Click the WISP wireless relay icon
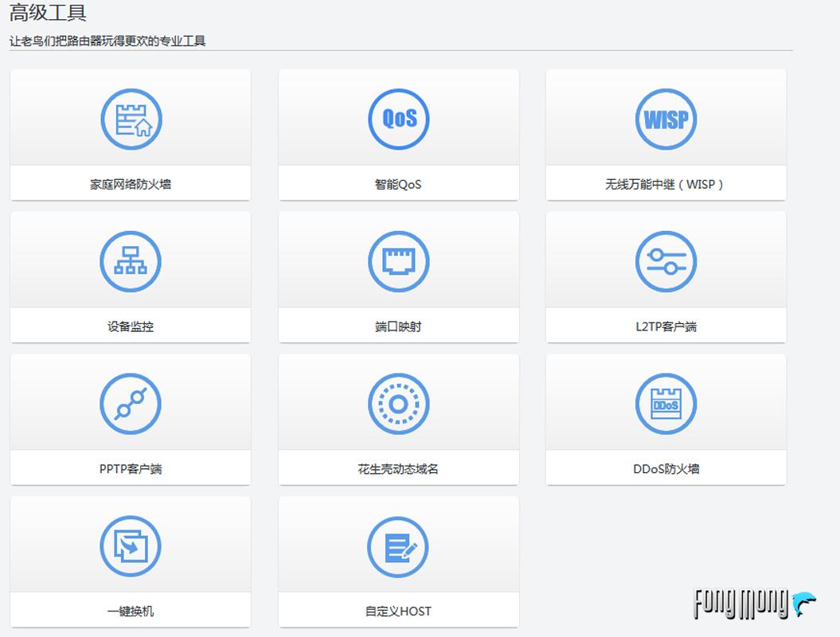Screen dimensions: 840x637 (666, 118)
